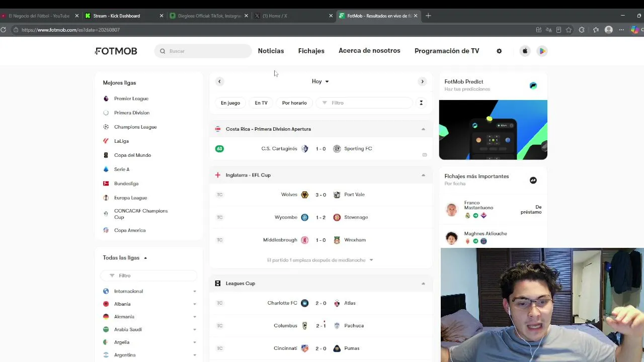
Task: Click the Apple App Store icon
Action: pos(525,51)
